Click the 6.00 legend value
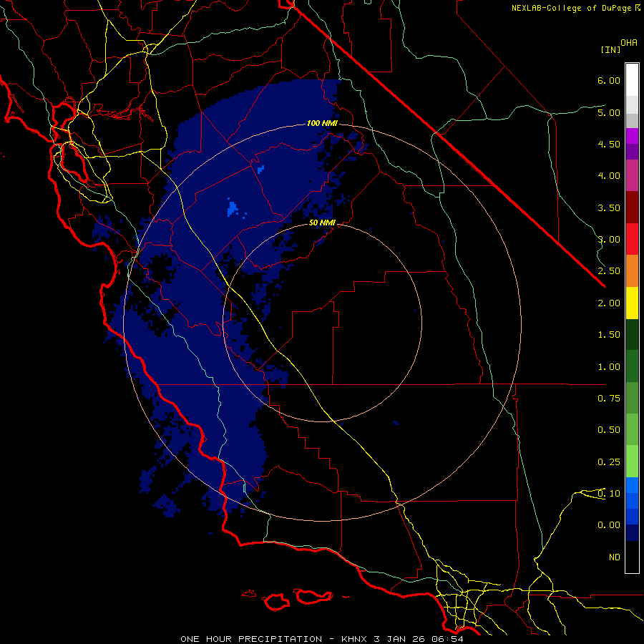The image size is (644, 644). pyautogui.click(x=609, y=80)
